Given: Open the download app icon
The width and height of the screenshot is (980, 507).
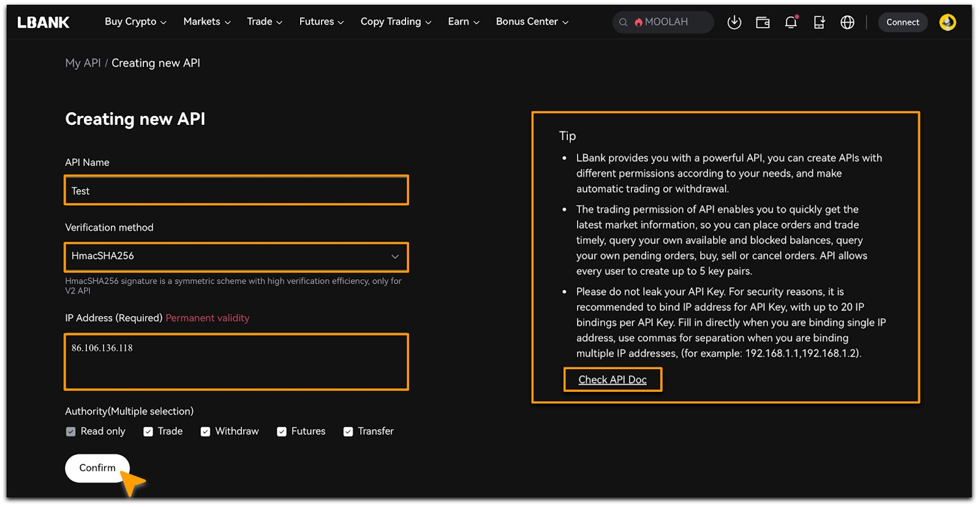Looking at the screenshot, I should 734,23.
